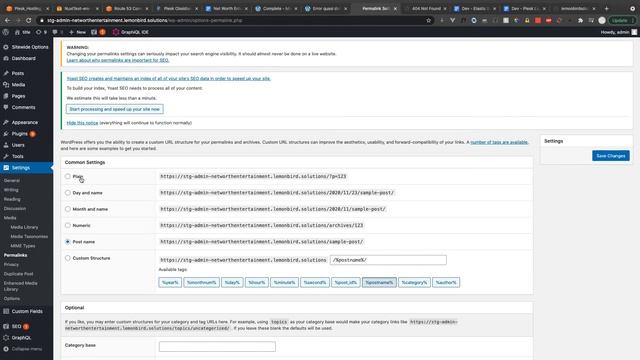The height and width of the screenshot is (360, 640).
Task: Click Start processing and speed up site
Action: (115, 109)
